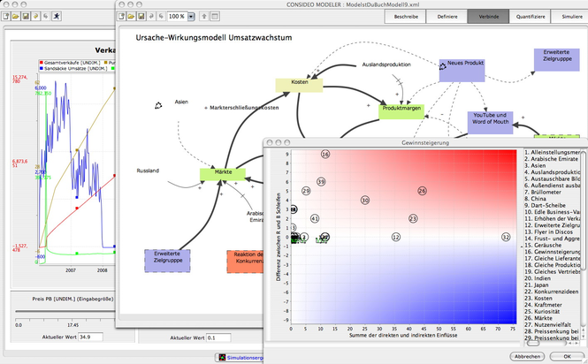
Task: Select the orange Reaktion der Konkurrenz node
Action: point(245,262)
